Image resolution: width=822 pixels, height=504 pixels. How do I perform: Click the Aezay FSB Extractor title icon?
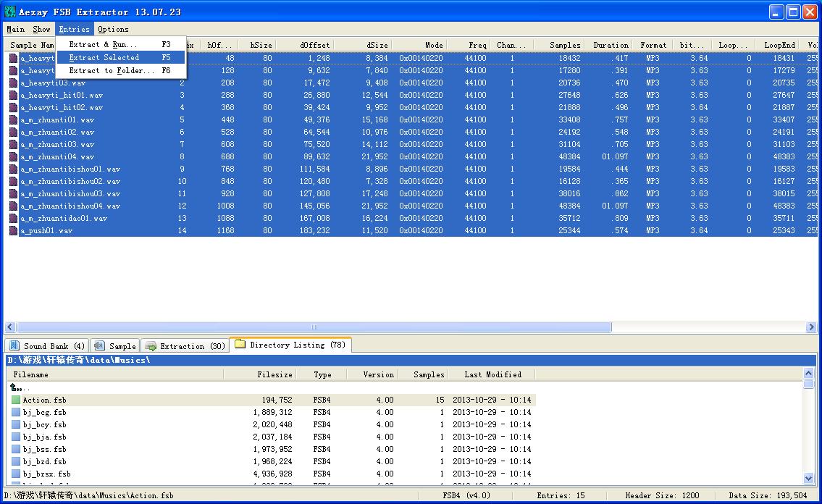pyautogui.click(x=10, y=12)
